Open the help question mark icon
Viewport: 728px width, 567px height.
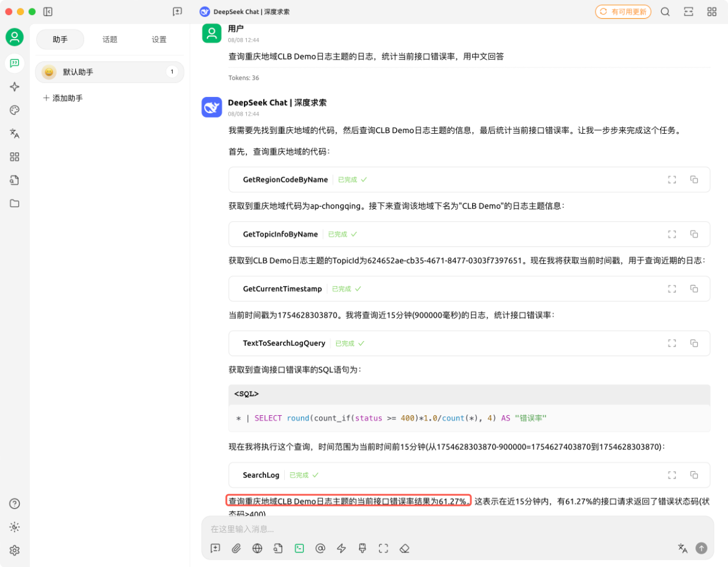pyautogui.click(x=14, y=504)
